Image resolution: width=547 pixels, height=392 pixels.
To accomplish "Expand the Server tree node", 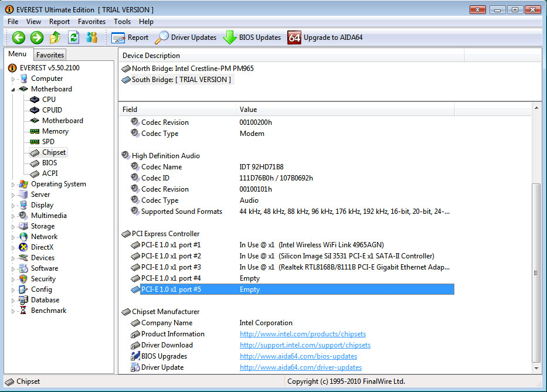I will [13, 195].
